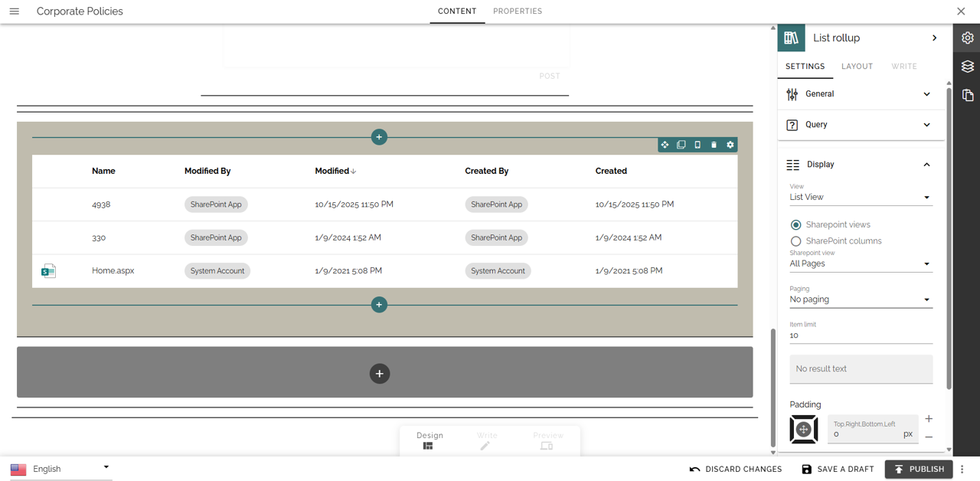Expand the Query settings section

click(x=861, y=125)
